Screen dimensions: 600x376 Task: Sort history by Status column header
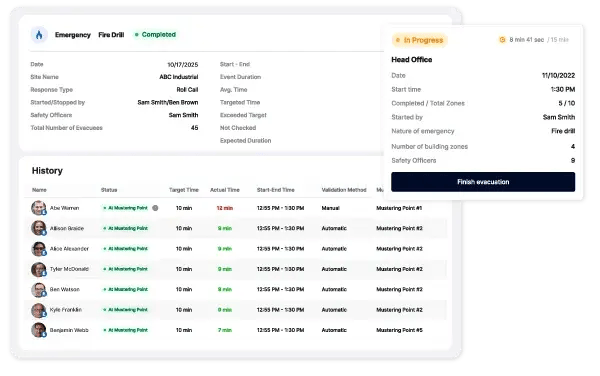[109, 190]
